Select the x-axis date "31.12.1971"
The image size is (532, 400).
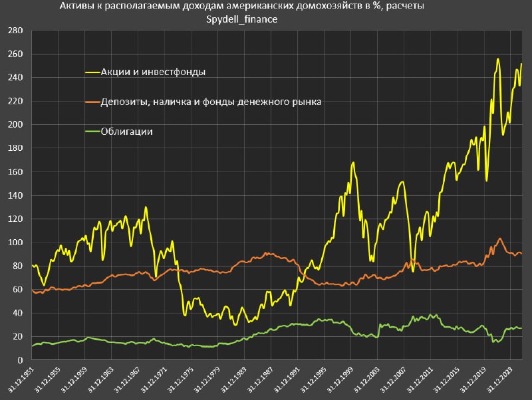pyautogui.click(x=154, y=379)
